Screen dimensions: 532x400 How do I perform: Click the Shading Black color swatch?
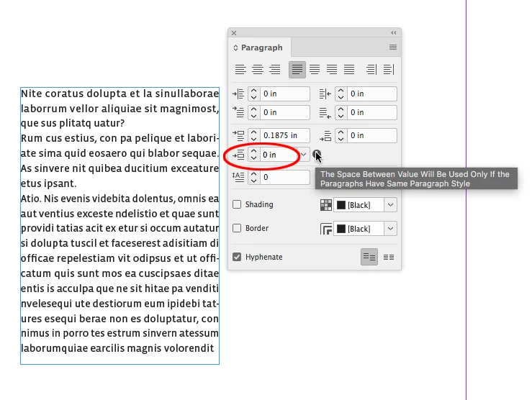tap(341, 205)
